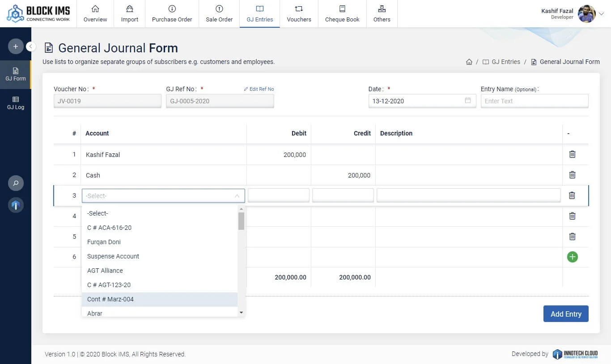Open the date picker calendar icon
Image resolution: width=611 pixels, height=364 pixels.
pos(467,101)
